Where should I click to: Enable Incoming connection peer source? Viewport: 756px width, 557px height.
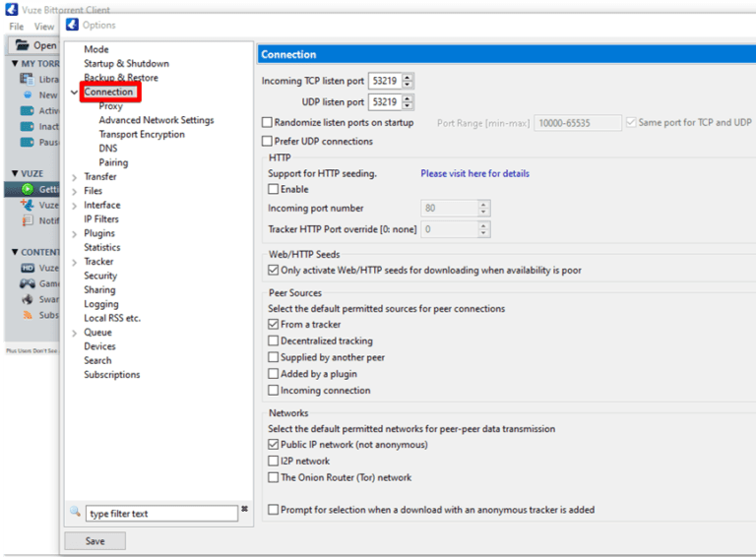(x=274, y=390)
